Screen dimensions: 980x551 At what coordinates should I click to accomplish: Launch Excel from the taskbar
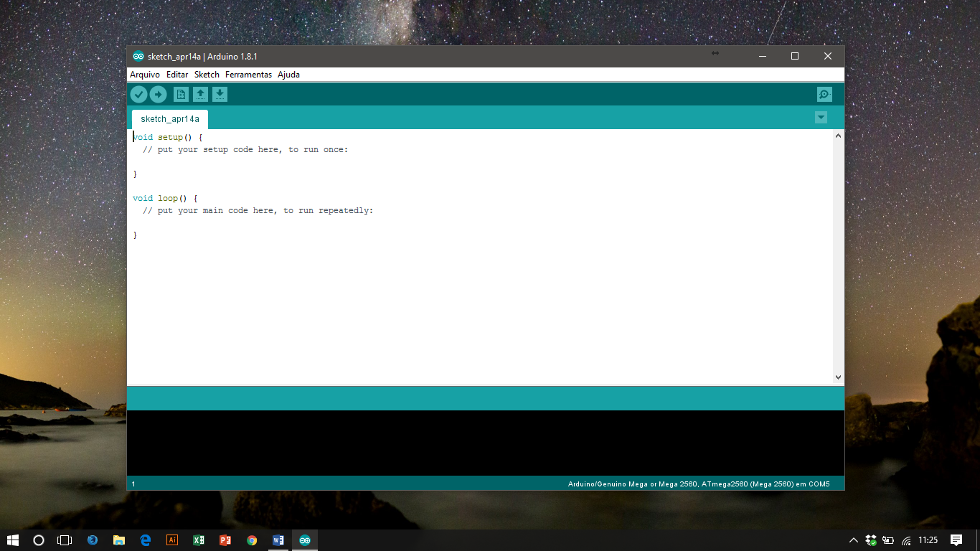click(x=199, y=540)
